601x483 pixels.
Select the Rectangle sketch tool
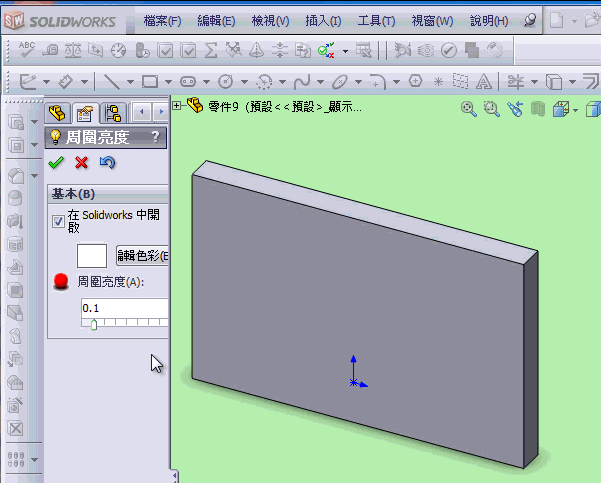(149, 82)
